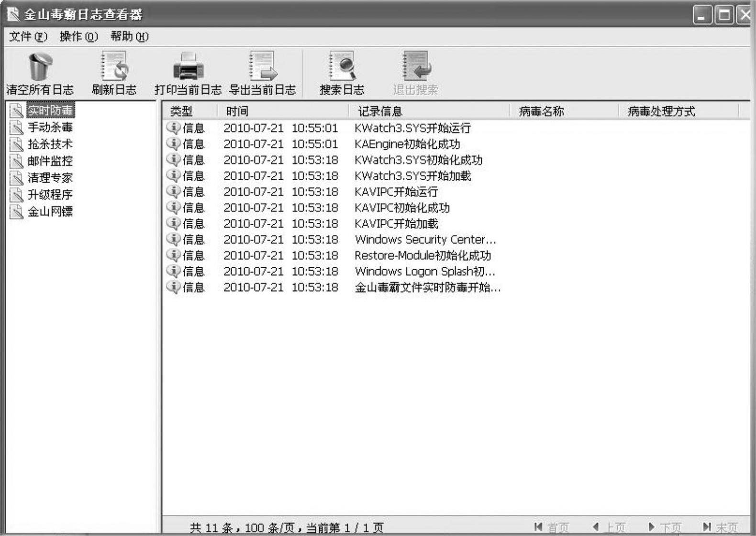This screenshot has width=756, height=536.
Task: Click the page icon beside 清理专家
Action: pyautogui.click(x=16, y=178)
